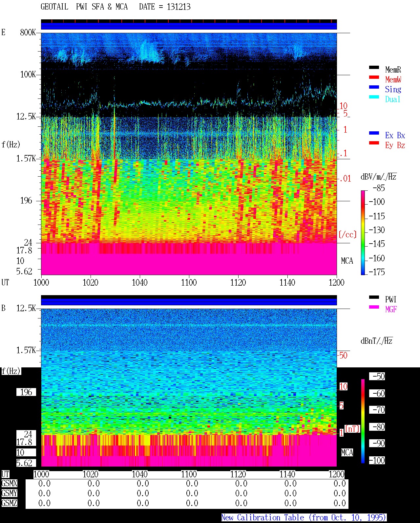Click the 'Dual' legend label
The image size is (420, 523).
coord(393,99)
